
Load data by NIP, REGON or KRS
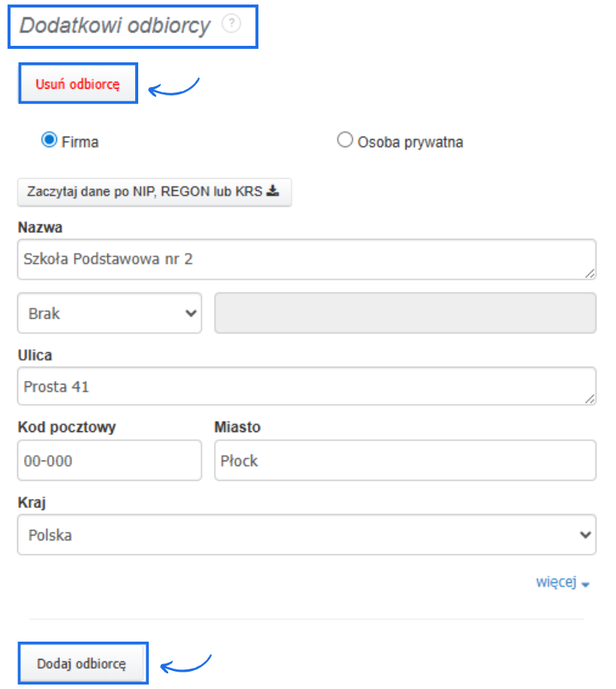(x=154, y=192)
